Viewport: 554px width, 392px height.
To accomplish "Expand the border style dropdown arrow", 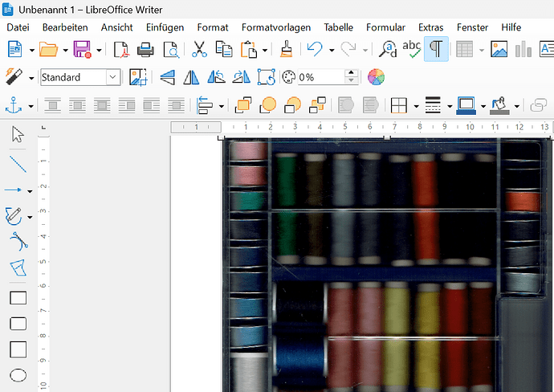I will click(450, 106).
